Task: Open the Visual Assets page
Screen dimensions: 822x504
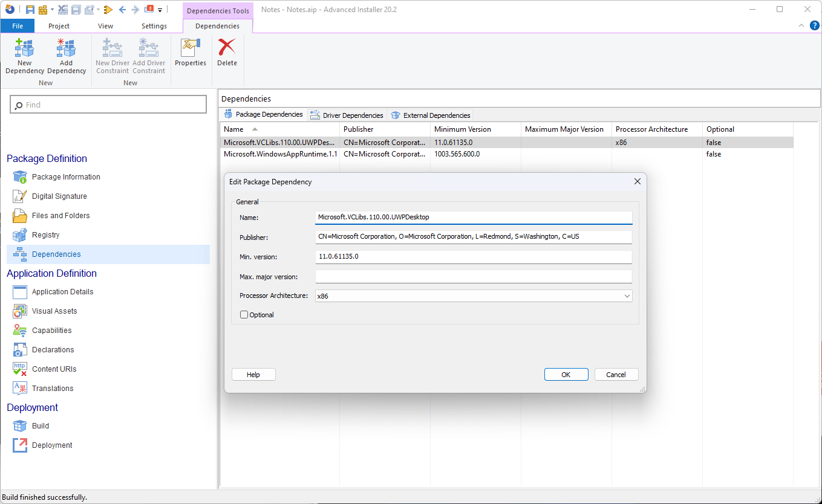Action: [54, 311]
